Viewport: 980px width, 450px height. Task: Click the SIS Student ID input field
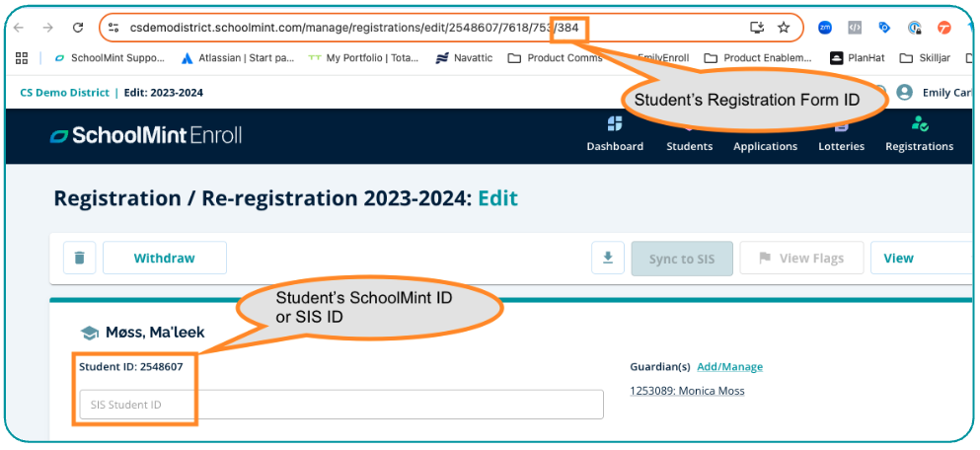click(340, 405)
